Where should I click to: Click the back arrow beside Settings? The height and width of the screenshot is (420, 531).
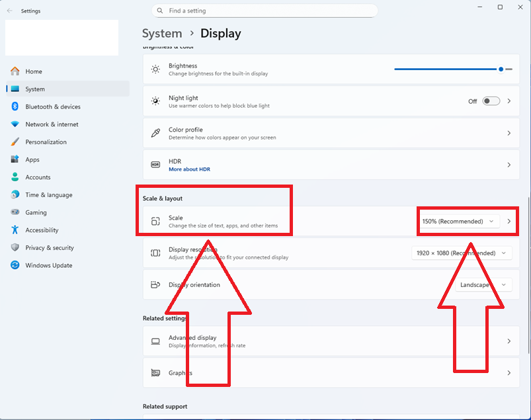tap(9, 11)
